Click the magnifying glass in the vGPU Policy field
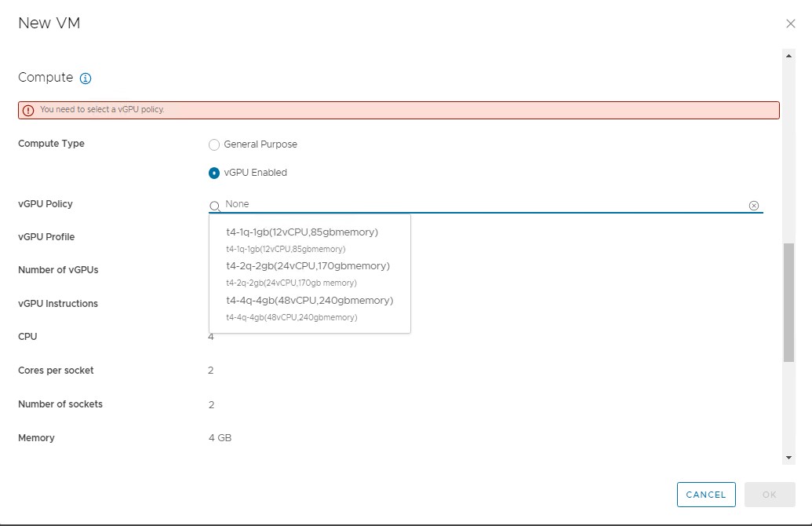Screen dimensions: 812x526 213,205
